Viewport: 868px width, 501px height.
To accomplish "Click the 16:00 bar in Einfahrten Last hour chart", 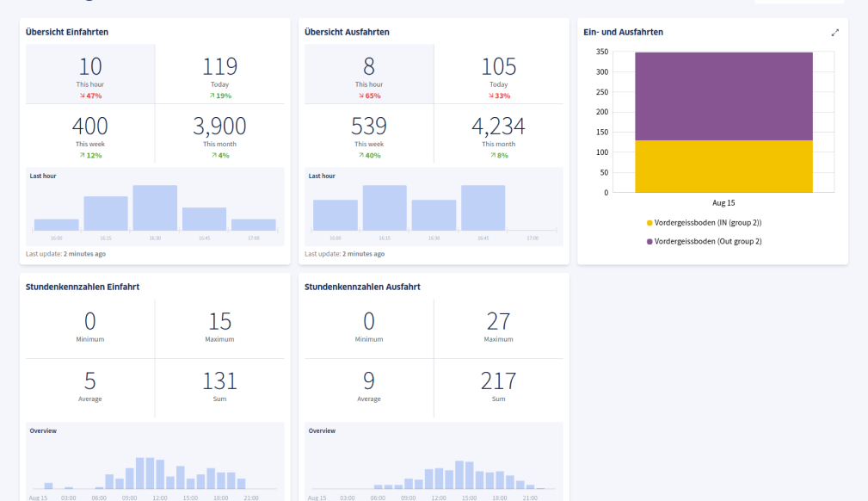I will click(x=57, y=225).
